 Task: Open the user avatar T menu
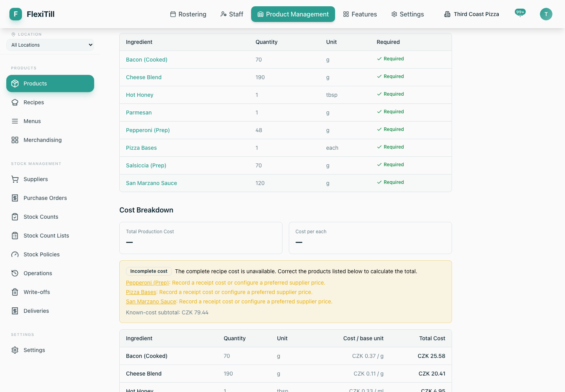point(546,14)
